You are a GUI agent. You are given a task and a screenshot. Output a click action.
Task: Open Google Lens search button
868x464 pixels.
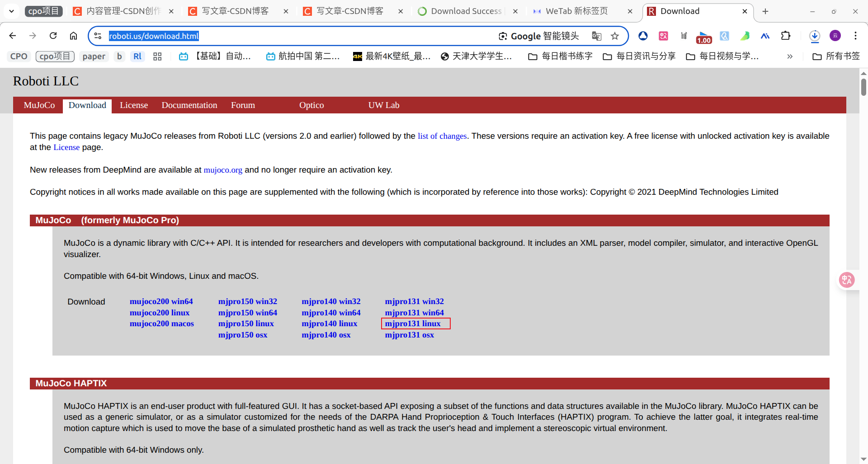538,36
